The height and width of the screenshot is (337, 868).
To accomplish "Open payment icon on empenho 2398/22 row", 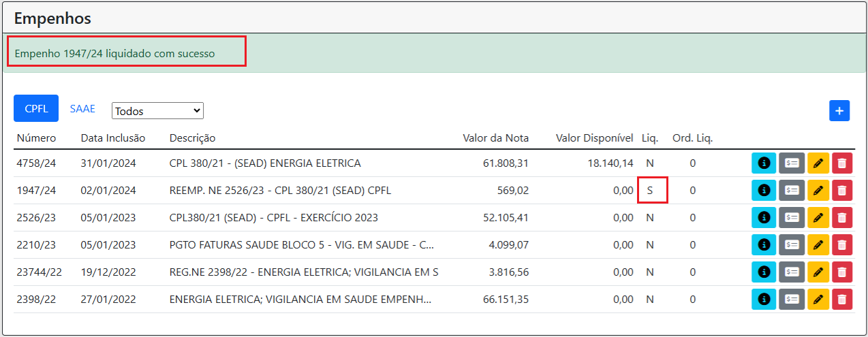I will coord(792,300).
